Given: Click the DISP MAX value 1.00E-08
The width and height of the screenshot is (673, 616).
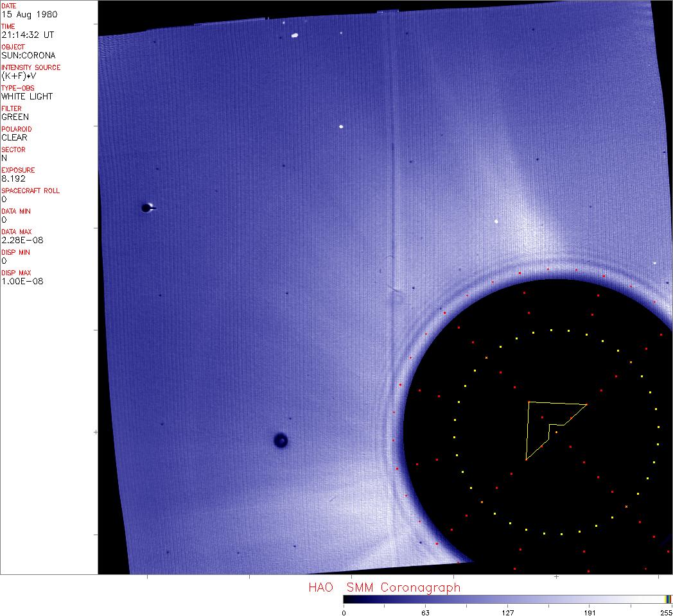Looking at the screenshot, I should (22, 281).
